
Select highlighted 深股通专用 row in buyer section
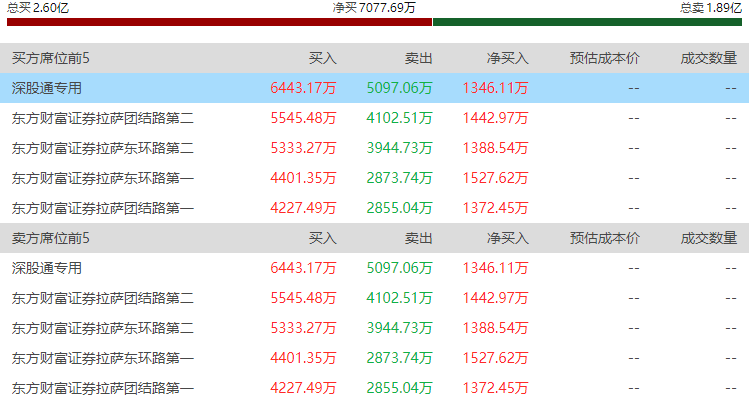(x=374, y=88)
